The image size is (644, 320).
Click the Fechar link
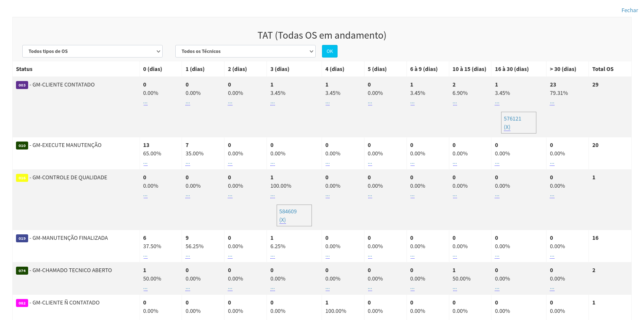(x=629, y=10)
